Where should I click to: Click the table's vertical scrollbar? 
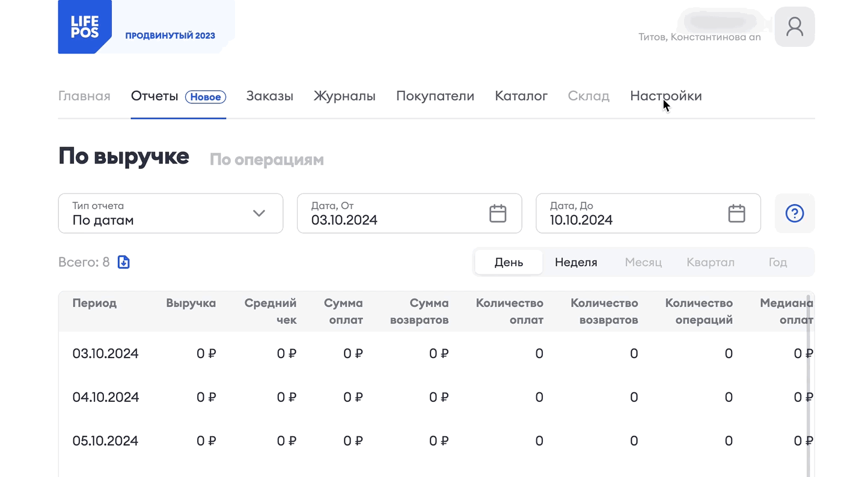tap(809, 384)
